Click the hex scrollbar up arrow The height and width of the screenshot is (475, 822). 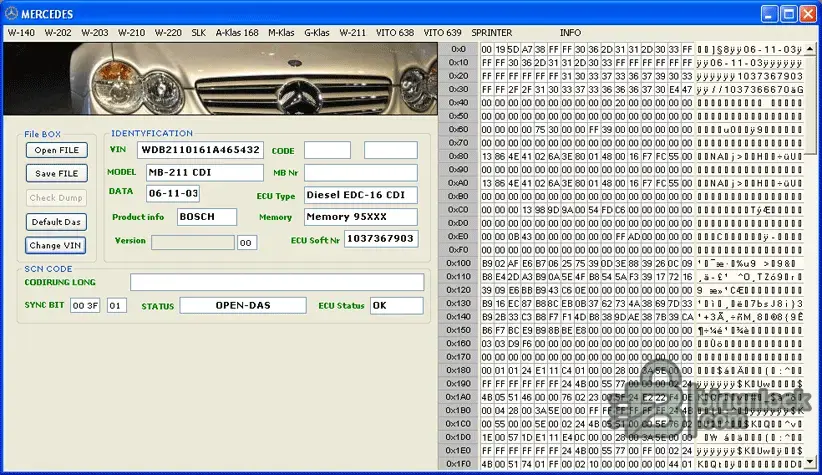pyautogui.click(x=810, y=49)
